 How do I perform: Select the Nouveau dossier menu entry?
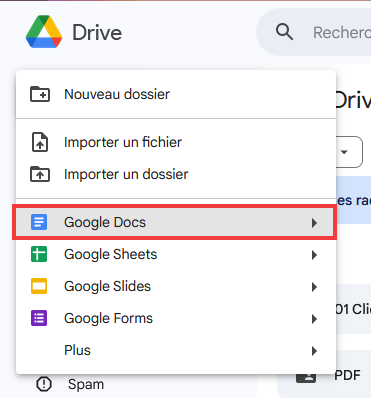(x=176, y=94)
